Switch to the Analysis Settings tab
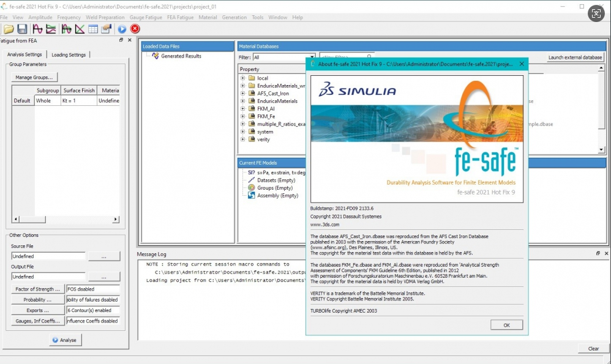611x364 pixels. 24,54
